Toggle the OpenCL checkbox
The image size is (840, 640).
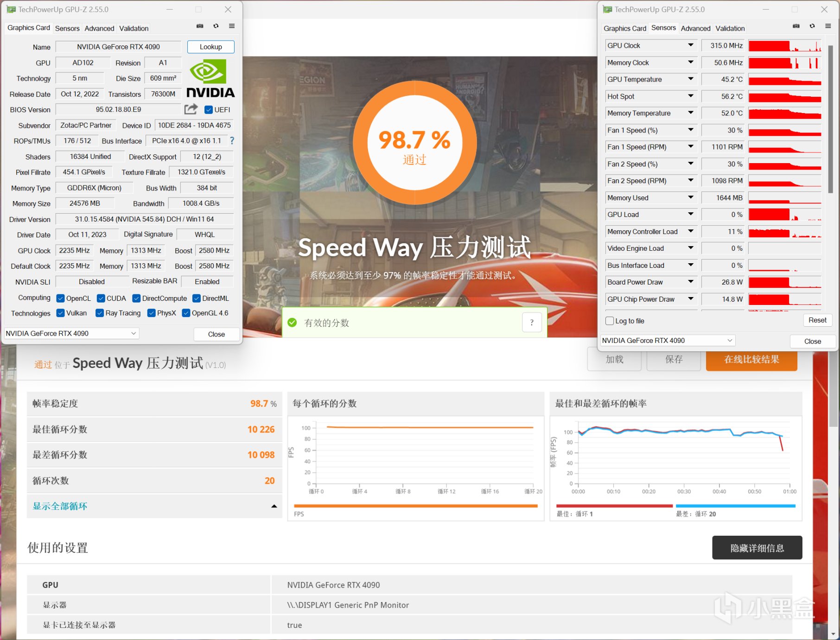pyautogui.click(x=60, y=298)
